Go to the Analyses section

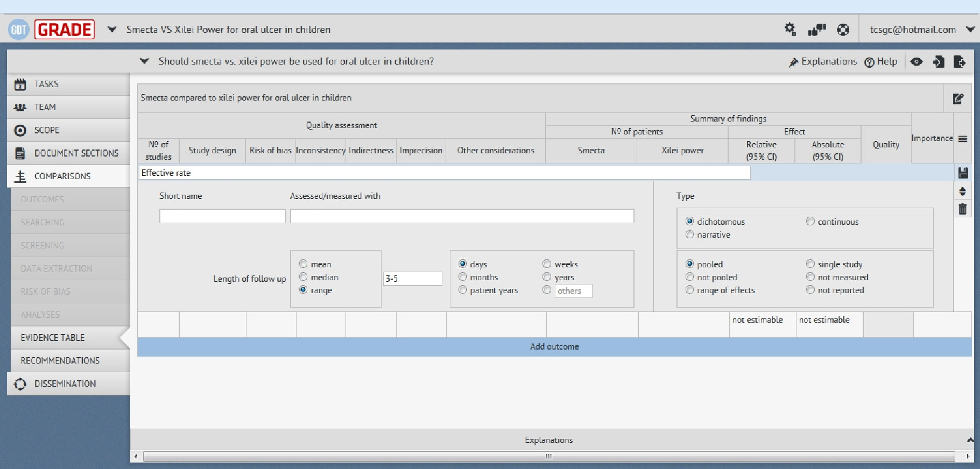tap(70, 315)
